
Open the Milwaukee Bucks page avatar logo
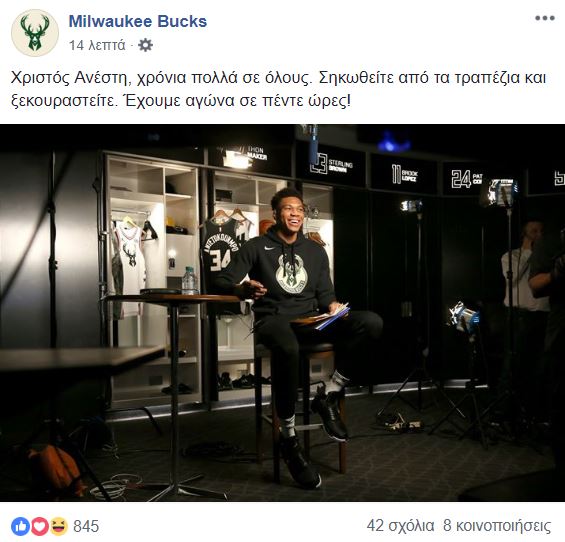click(x=35, y=33)
